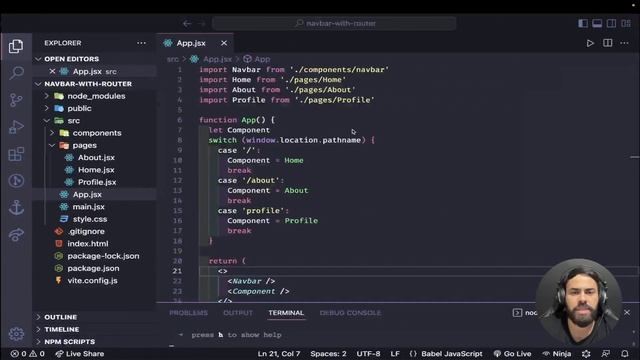The image size is (640, 360).
Task: Open the Live Share activity bar icon
Action: [16, 234]
